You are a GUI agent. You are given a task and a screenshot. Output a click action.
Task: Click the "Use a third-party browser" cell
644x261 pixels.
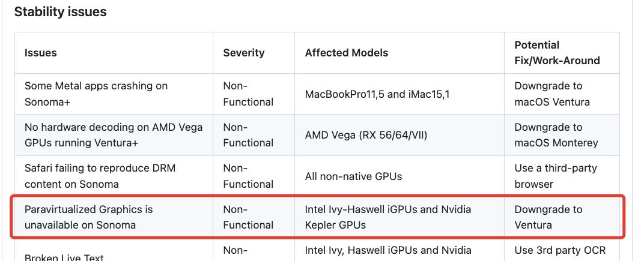point(556,176)
